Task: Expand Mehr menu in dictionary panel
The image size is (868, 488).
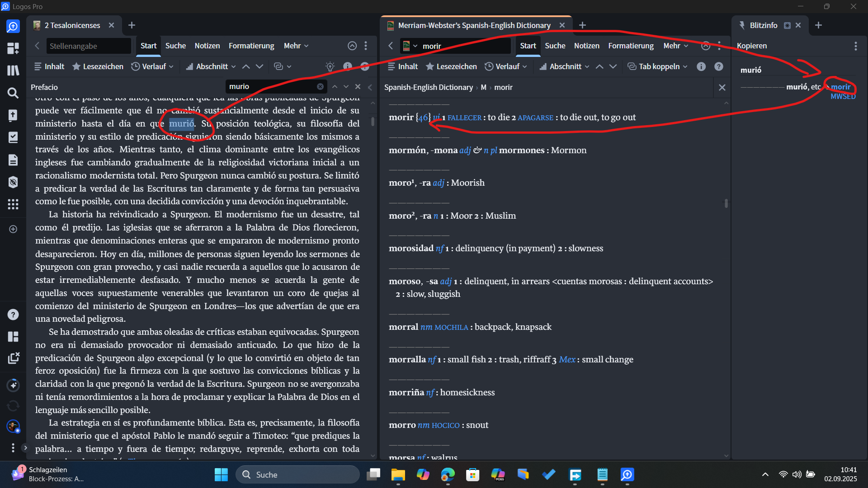Action: (676, 46)
